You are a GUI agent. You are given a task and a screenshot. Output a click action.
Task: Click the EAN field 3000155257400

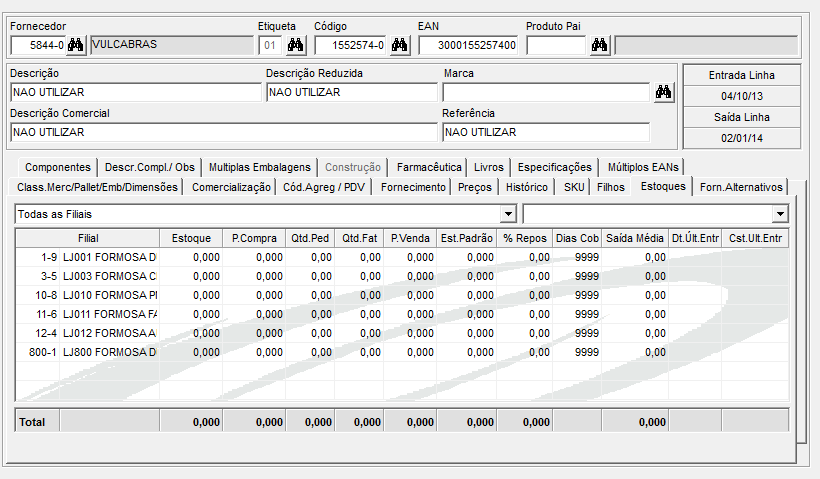[x=468, y=45]
